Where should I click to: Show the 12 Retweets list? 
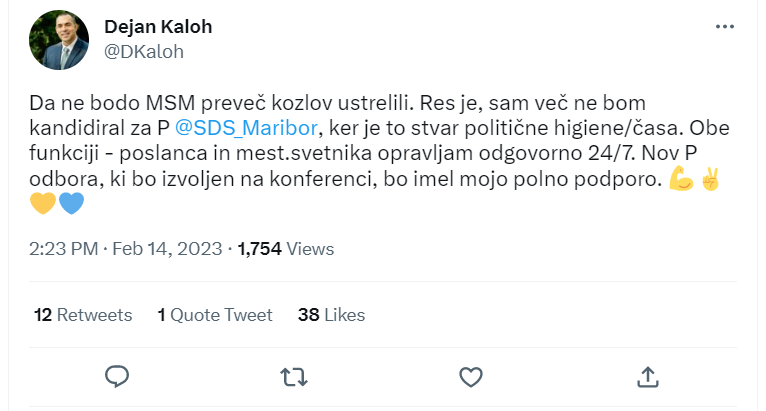point(83,314)
